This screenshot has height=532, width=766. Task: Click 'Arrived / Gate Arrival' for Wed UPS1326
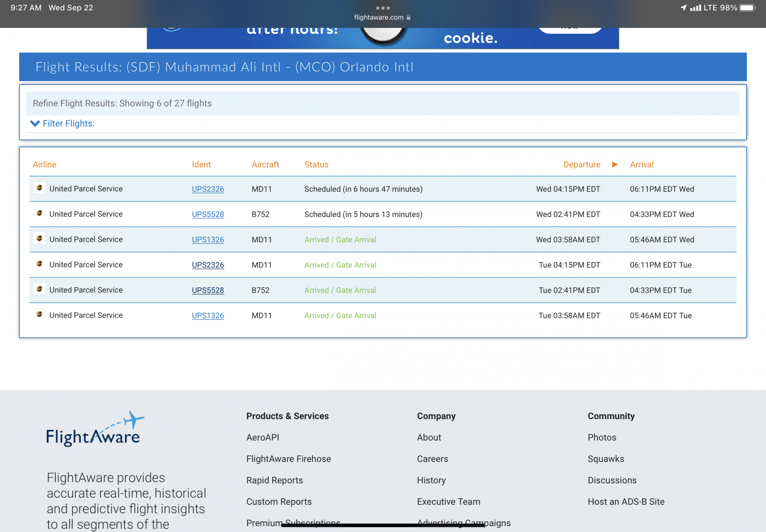point(340,240)
